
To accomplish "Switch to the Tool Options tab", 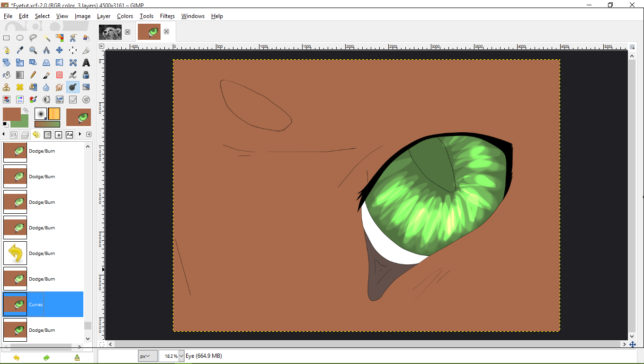I will [14, 135].
